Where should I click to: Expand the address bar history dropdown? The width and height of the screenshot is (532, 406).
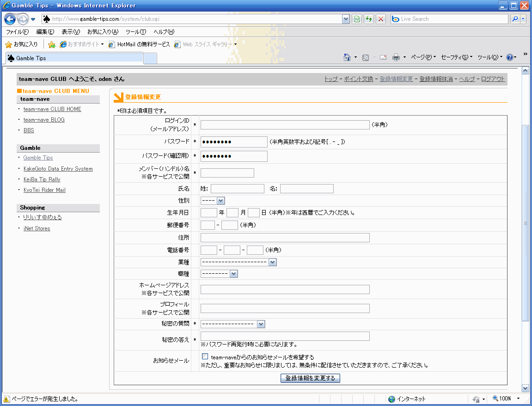point(346,19)
